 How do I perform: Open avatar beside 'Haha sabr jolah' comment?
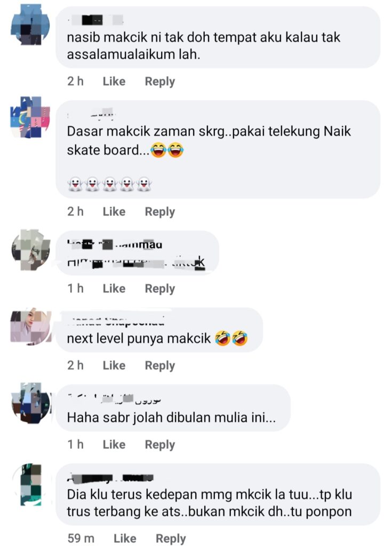coord(31,403)
